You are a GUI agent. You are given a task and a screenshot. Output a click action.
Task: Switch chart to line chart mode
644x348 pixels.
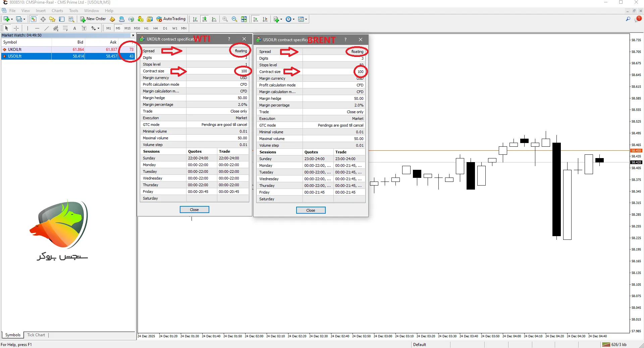(x=214, y=19)
